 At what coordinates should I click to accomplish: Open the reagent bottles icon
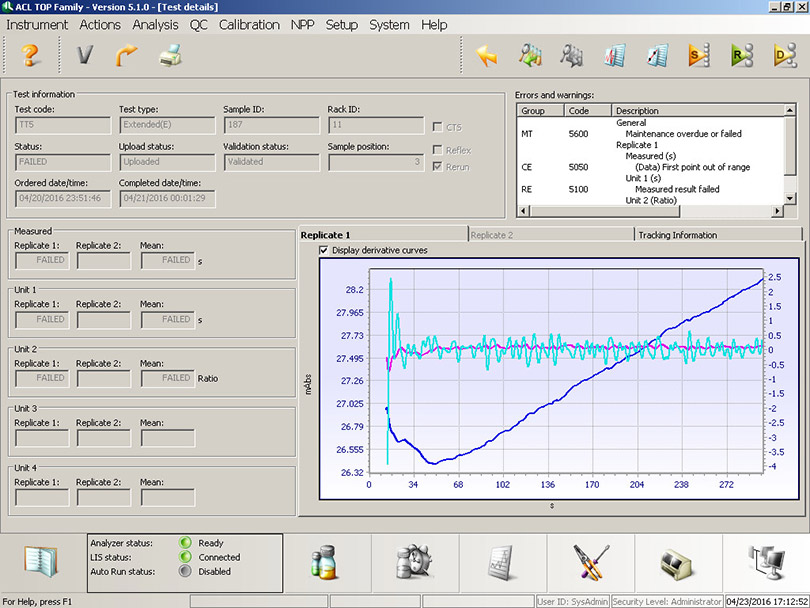[324, 562]
